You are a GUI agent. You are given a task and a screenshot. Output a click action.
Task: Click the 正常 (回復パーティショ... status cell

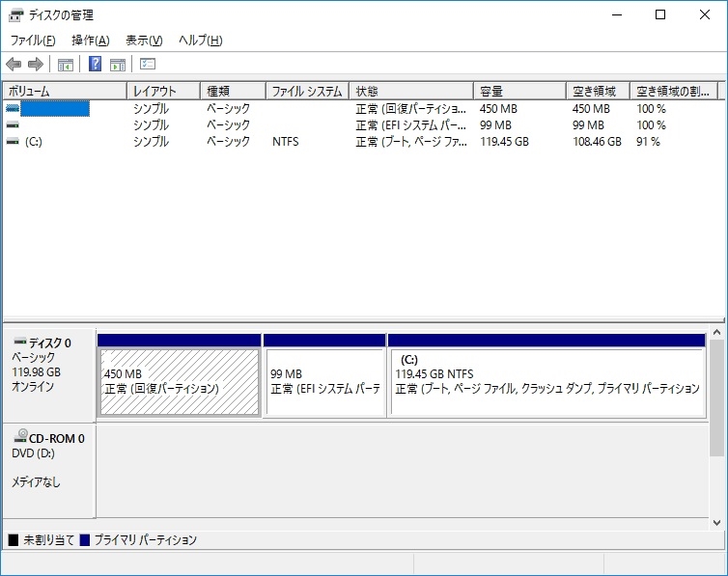[x=411, y=109]
